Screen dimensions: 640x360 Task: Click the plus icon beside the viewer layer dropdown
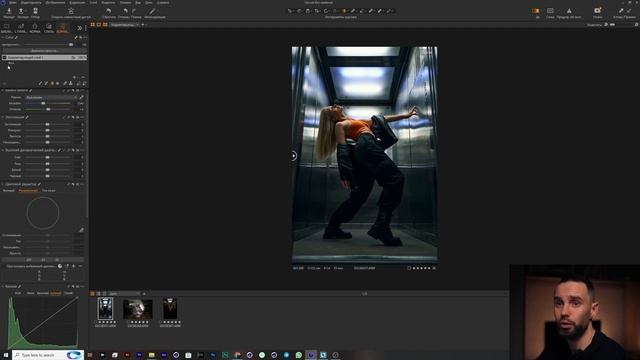click(x=143, y=25)
